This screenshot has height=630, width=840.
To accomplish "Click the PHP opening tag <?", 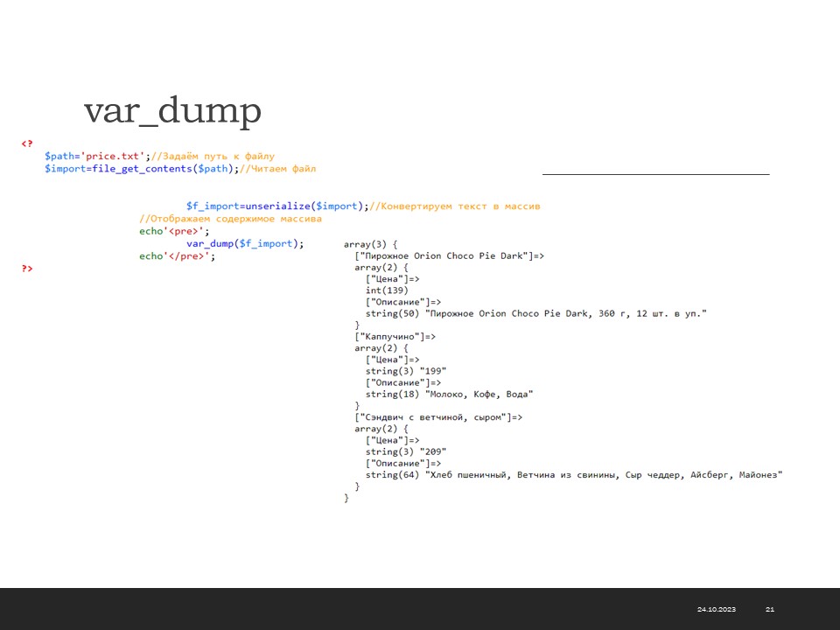I will (27, 143).
